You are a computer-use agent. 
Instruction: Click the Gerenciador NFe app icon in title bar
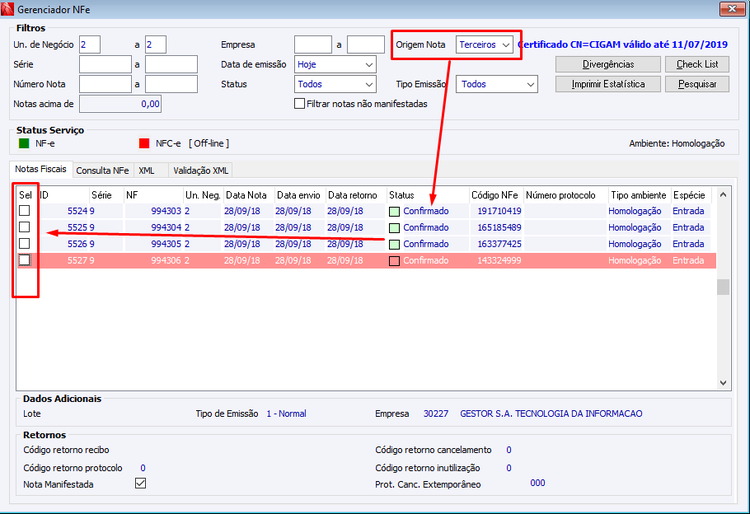click(7, 9)
